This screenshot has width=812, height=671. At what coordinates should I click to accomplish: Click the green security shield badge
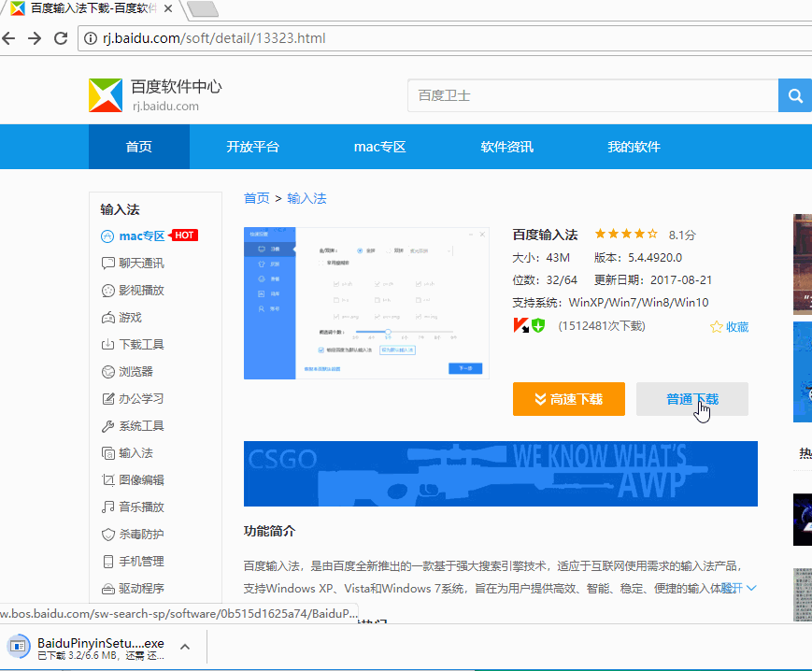[x=538, y=325]
